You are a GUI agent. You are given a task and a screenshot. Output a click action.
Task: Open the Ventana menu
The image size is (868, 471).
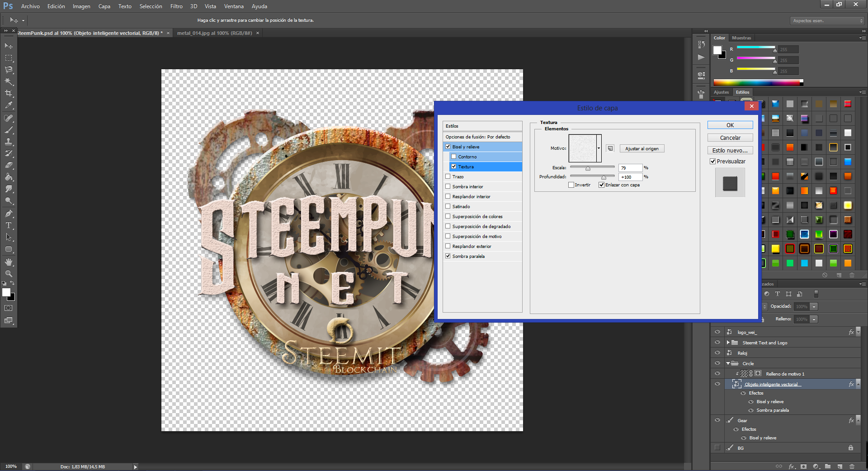234,6
